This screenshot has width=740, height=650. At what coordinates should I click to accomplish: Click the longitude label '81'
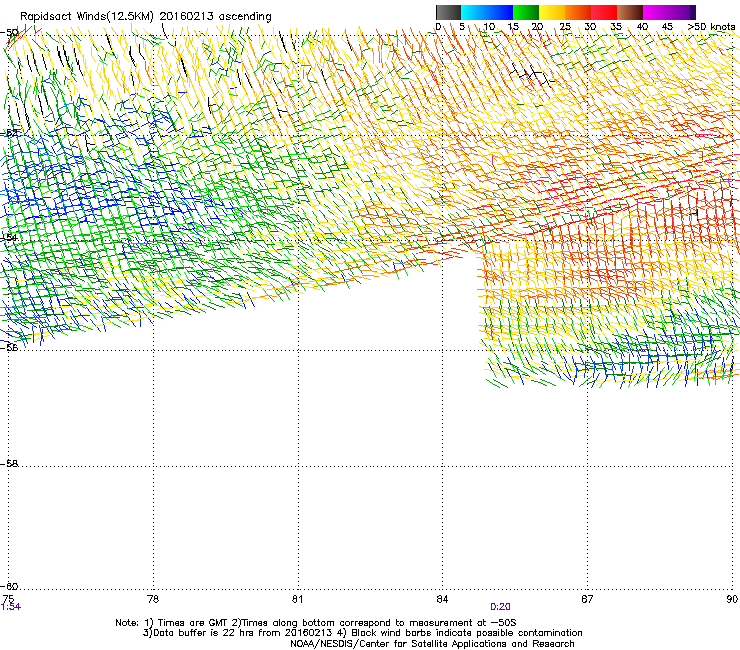click(297, 599)
